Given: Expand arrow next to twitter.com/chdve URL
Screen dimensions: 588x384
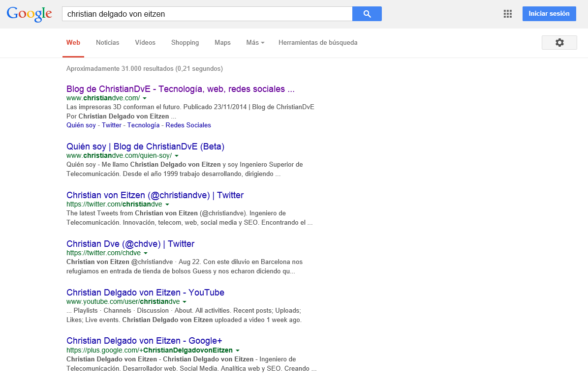Looking at the screenshot, I should click(x=146, y=253).
